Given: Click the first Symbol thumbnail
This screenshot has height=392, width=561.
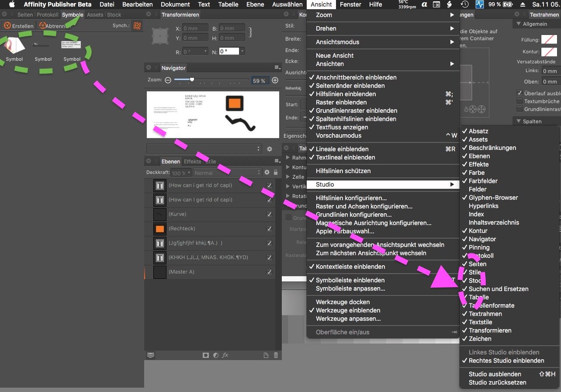Looking at the screenshot, I should coord(14,45).
